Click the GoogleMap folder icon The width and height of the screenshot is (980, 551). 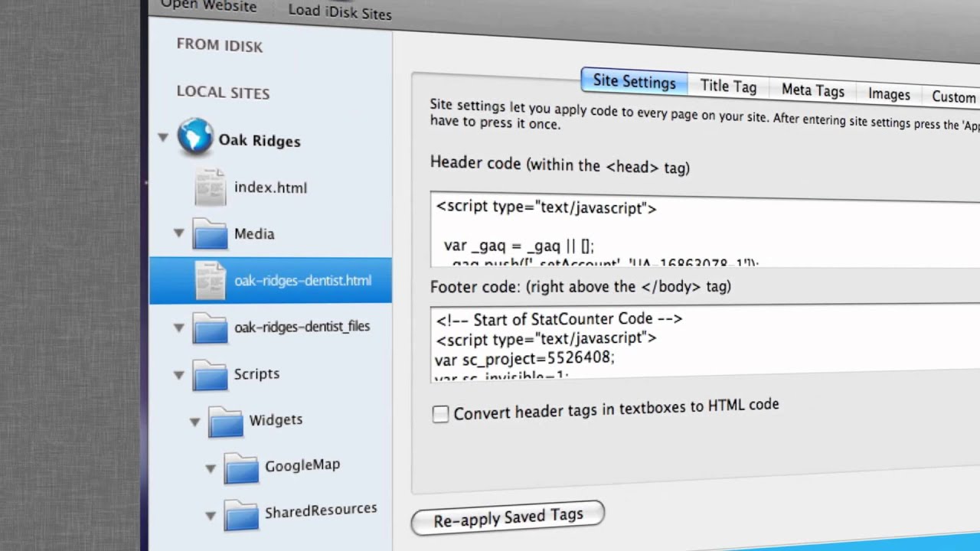tap(241, 468)
